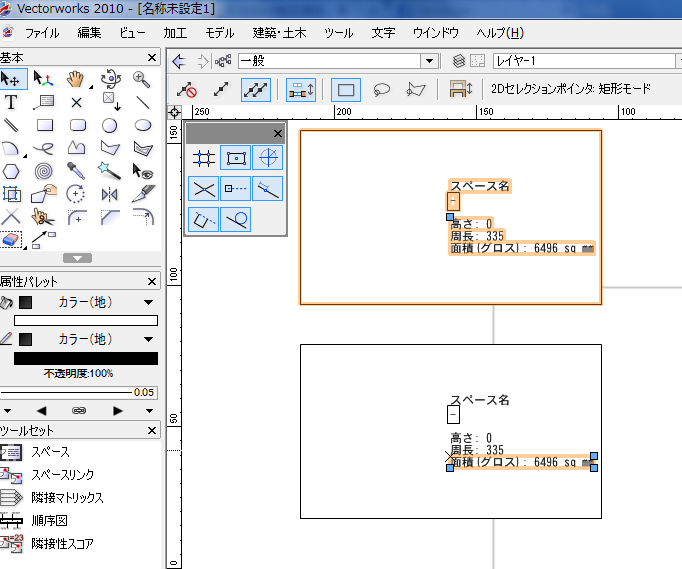Toggle Snap to Intersection constraint
Image resolution: width=682 pixels, height=569 pixels.
[x=204, y=188]
